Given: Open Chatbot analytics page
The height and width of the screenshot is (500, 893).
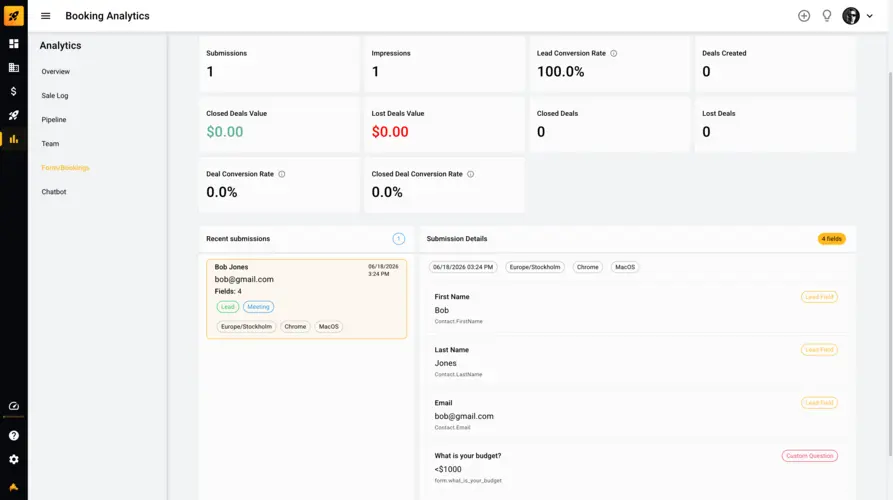Looking at the screenshot, I should click(x=54, y=192).
